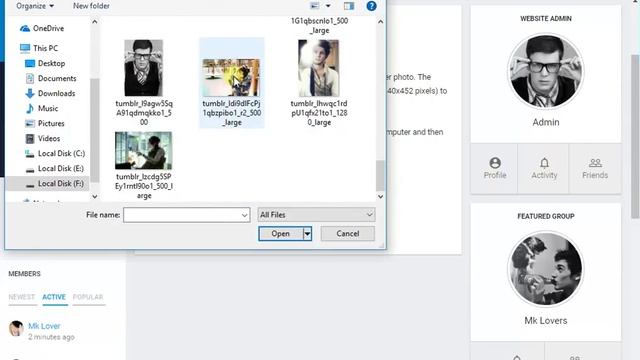Screen dimensions: 640x360
Task: Click the Local Disk (C:) drive icon
Action: (30, 154)
